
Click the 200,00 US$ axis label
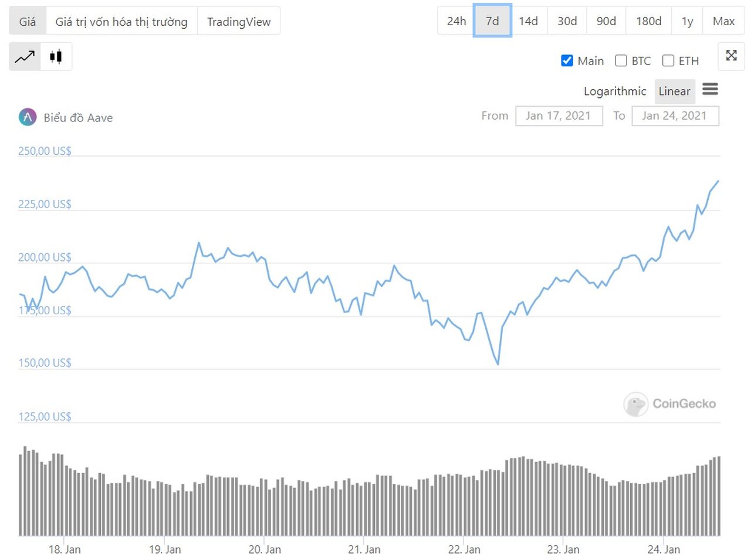click(x=45, y=257)
